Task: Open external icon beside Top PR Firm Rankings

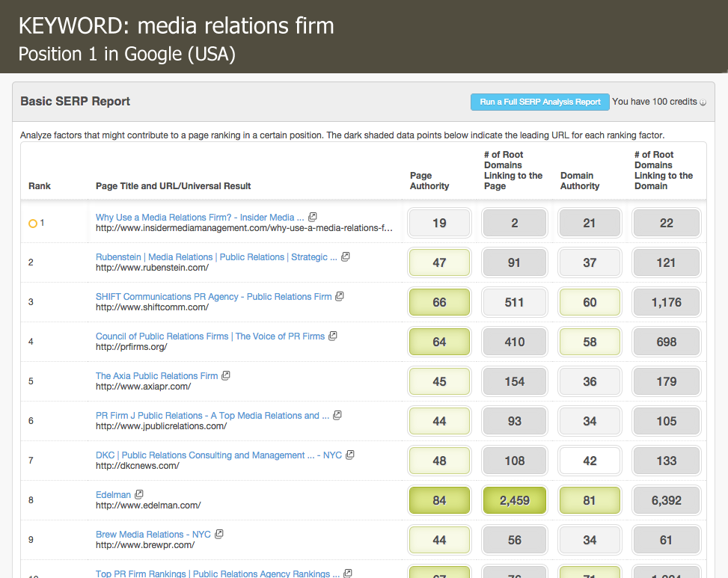Action: 348,574
